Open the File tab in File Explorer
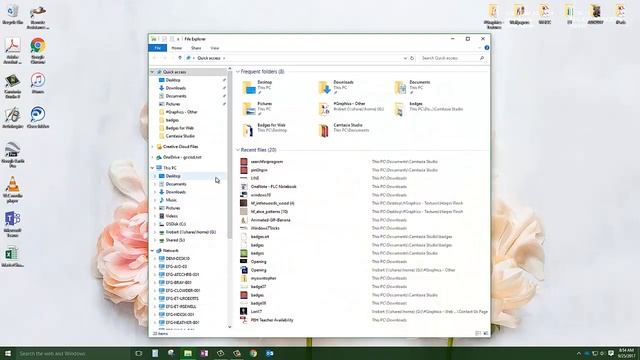Image resolution: width=640 pixels, height=360 pixels. pyautogui.click(x=158, y=48)
